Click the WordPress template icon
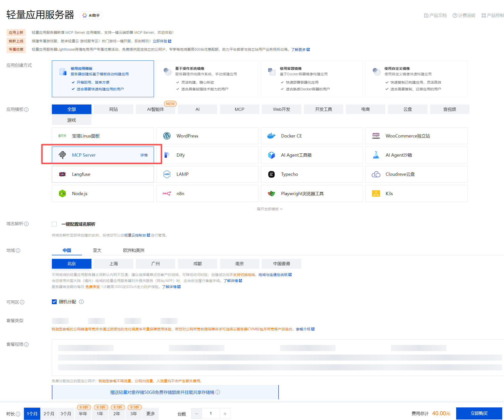Screen dimensions: 504x420 pos(167,136)
